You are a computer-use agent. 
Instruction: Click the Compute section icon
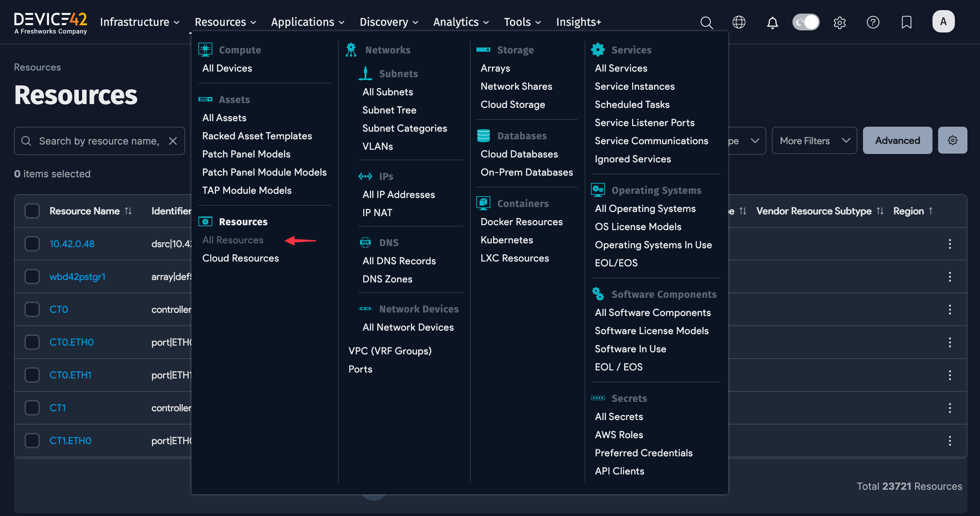tap(205, 50)
